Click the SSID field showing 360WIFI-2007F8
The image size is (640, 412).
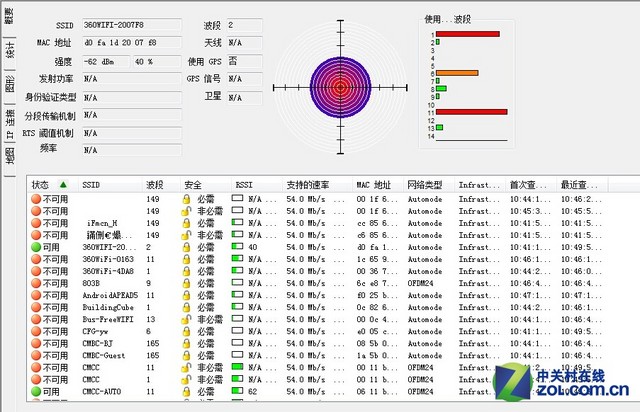click(131, 25)
